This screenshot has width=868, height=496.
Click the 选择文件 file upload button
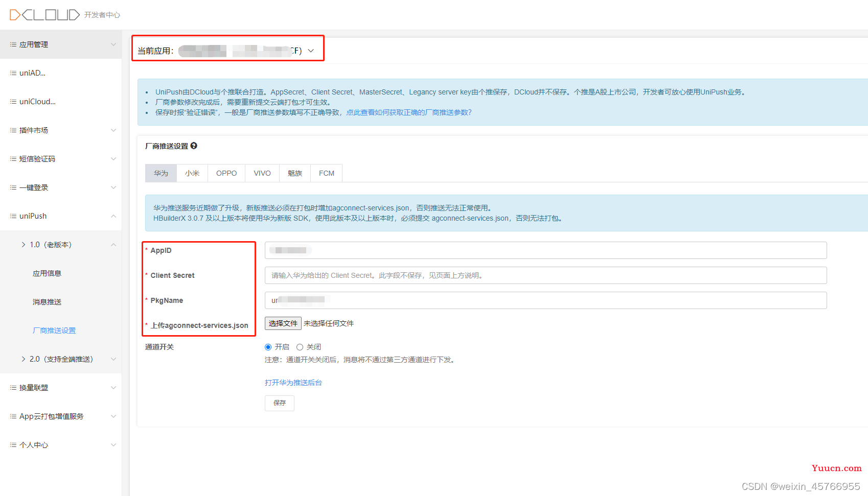tap(283, 323)
